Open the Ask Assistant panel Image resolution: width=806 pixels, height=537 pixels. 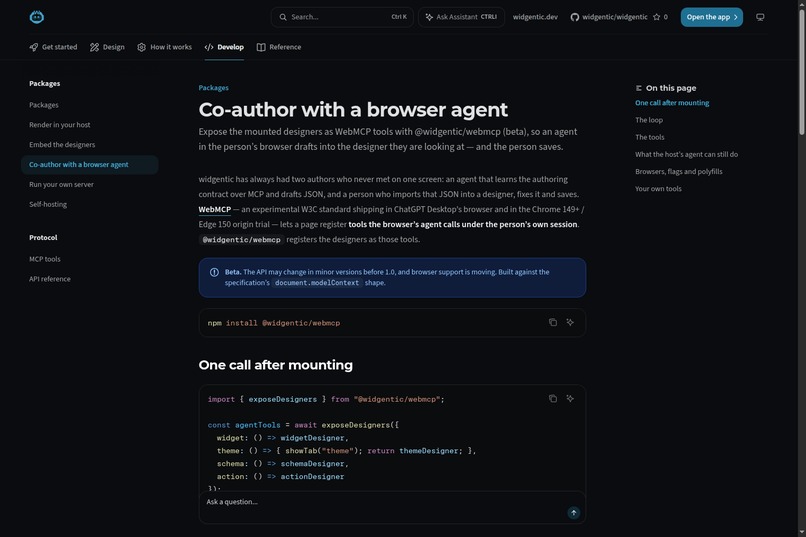pyautogui.click(x=461, y=17)
